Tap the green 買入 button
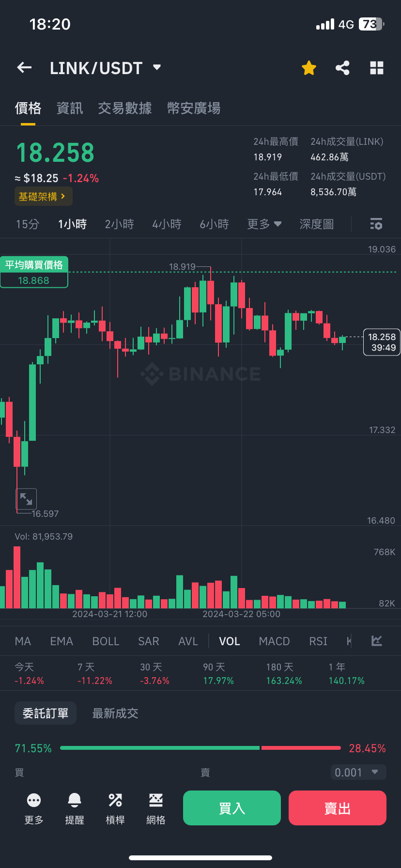This screenshot has width=401, height=868. tap(232, 808)
